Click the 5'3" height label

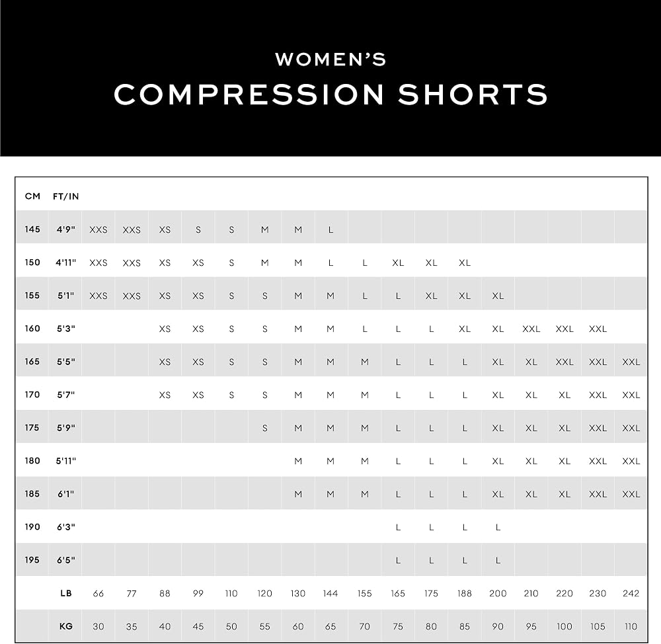65,329
